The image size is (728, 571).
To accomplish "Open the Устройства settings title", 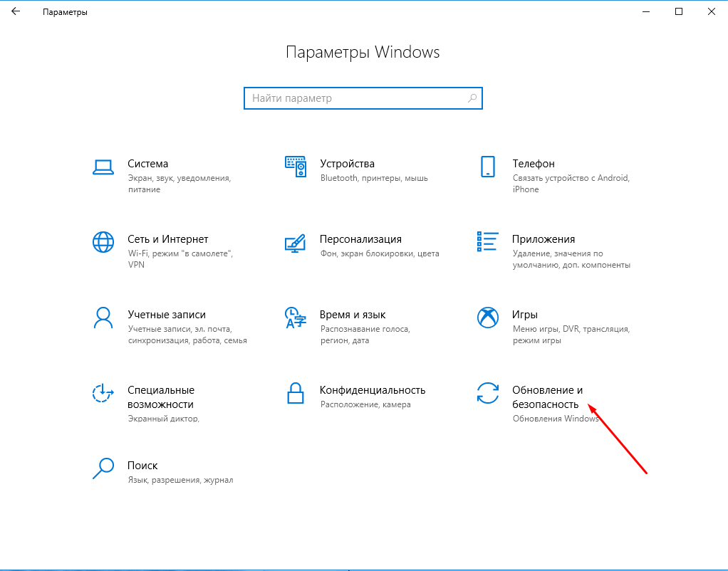I will pyautogui.click(x=348, y=164).
